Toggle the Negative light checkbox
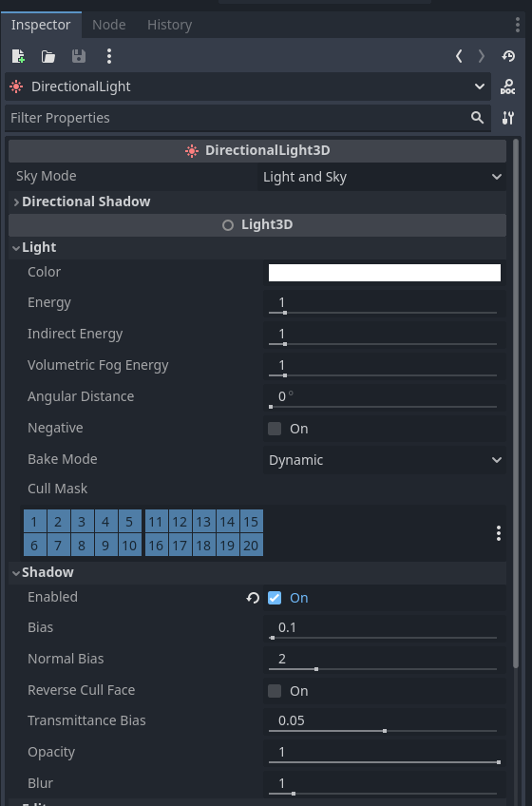Image resolution: width=532 pixels, height=806 pixels. pos(275,429)
